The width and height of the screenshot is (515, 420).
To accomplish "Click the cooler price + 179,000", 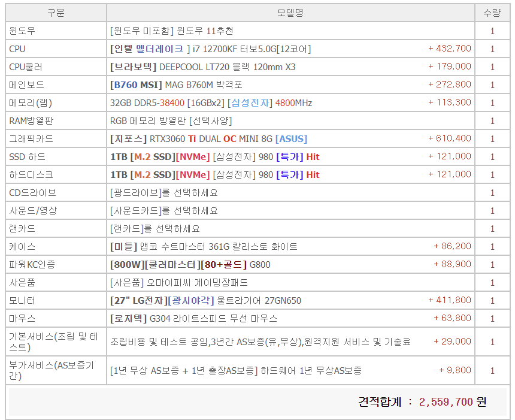I will coord(450,67).
